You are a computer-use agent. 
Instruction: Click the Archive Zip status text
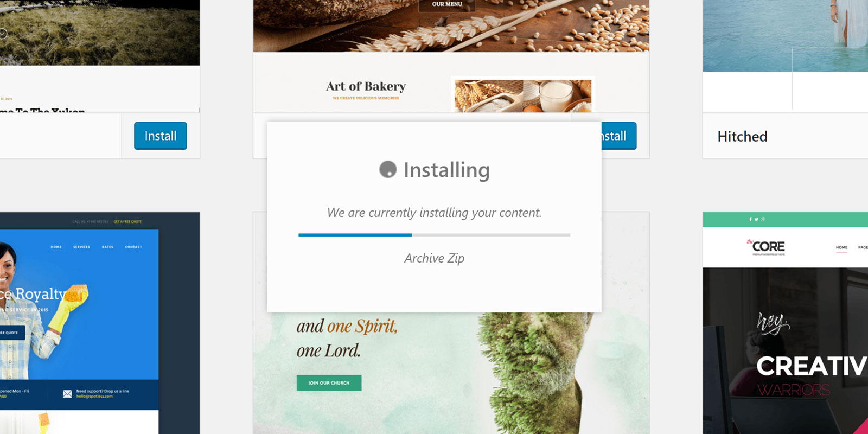(434, 258)
